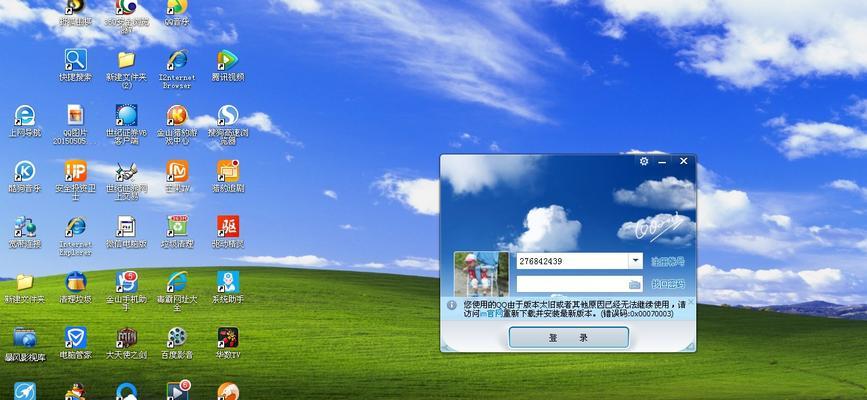Select the 新建文件夹 (2) folder
Viewport: 867px width, 400px height.
(127, 69)
